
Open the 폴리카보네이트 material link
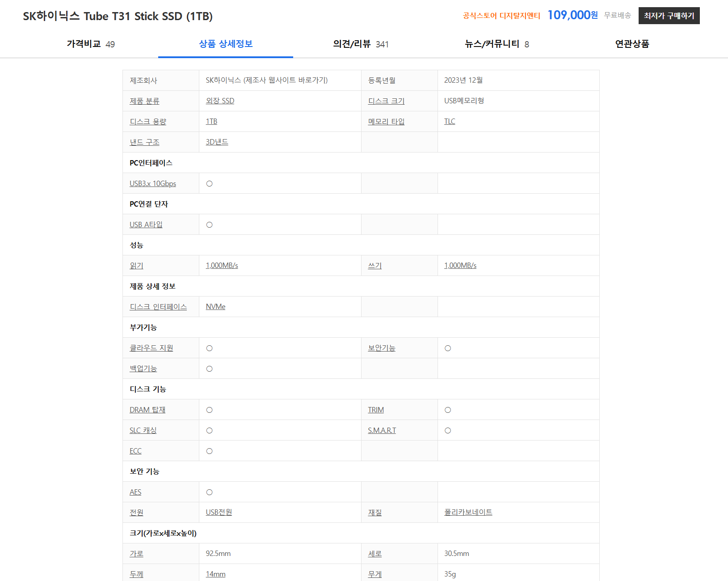pos(468,513)
